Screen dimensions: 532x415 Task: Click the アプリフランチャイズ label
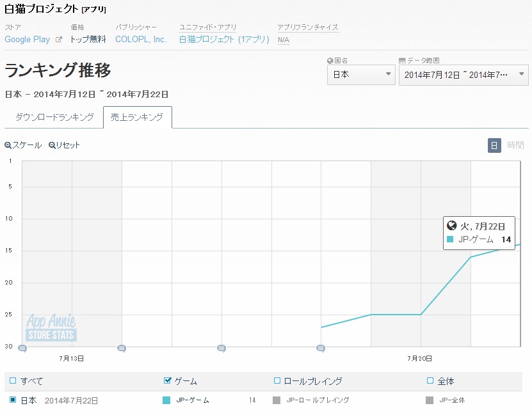click(308, 27)
